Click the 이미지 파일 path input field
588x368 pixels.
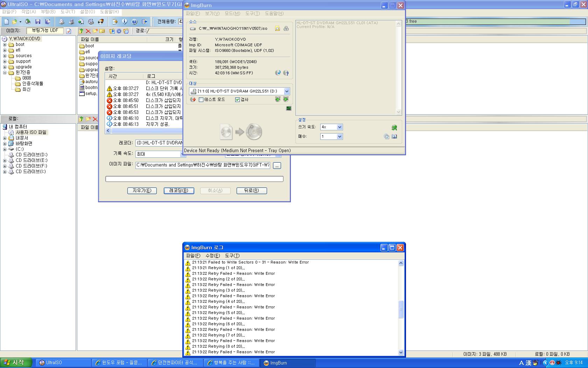[203, 165]
